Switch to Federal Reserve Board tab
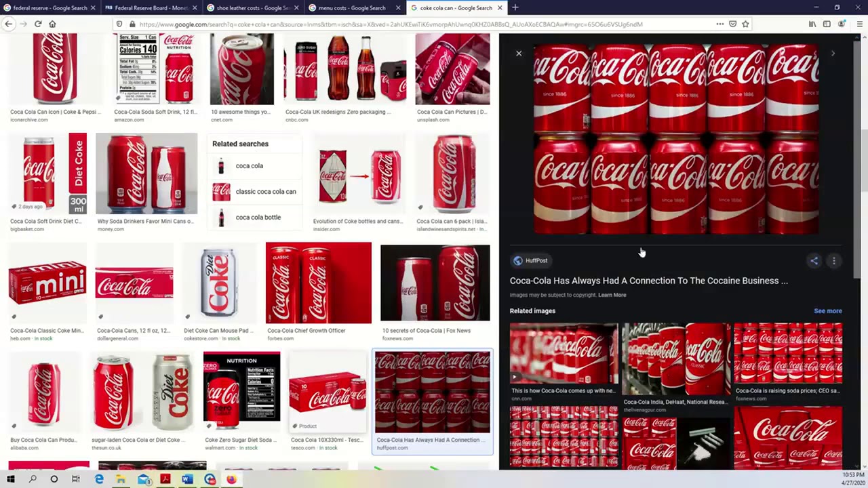The width and height of the screenshot is (868, 488). (150, 8)
